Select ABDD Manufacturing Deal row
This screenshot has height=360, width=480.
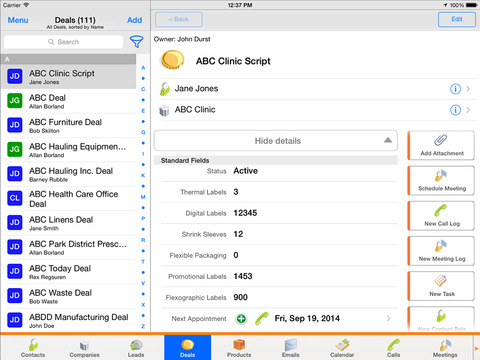click(68, 320)
